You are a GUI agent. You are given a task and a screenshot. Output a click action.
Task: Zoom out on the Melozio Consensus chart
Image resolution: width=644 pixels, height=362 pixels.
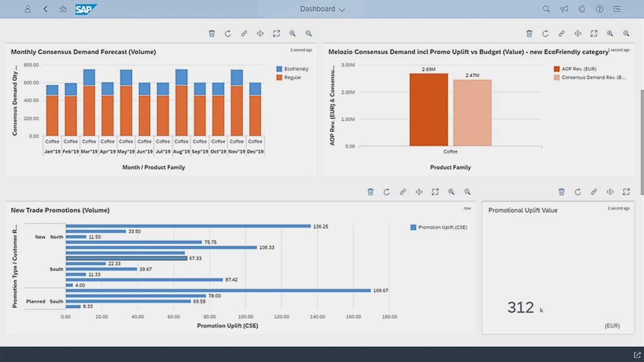click(x=626, y=33)
